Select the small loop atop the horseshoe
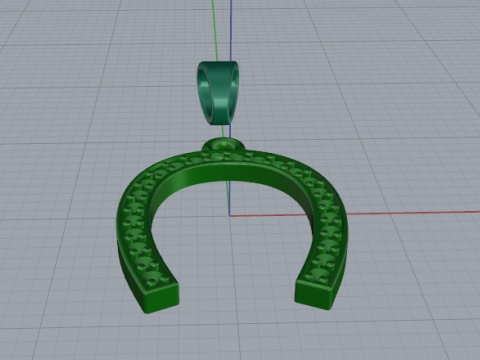Viewport: 480px width, 360px height. (x=224, y=145)
